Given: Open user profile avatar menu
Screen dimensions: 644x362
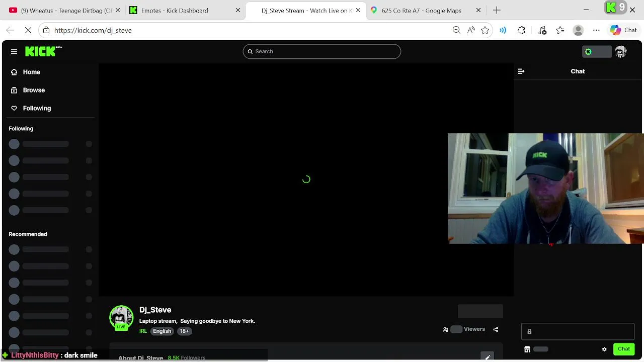Looking at the screenshot, I should tap(621, 52).
